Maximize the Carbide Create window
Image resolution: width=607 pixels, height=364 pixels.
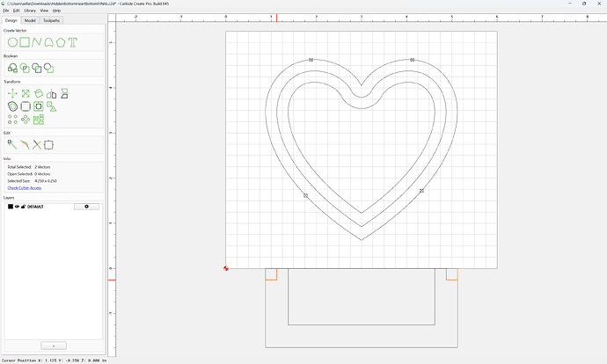(584, 4)
